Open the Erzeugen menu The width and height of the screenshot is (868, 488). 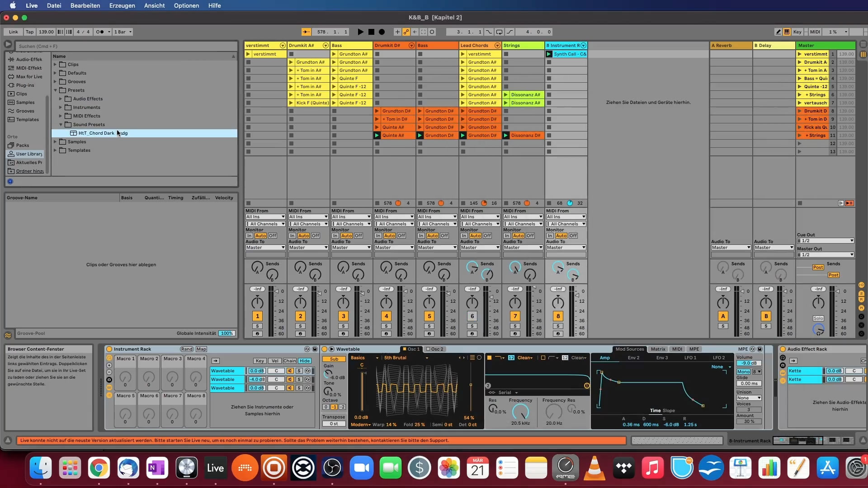pos(122,5)
